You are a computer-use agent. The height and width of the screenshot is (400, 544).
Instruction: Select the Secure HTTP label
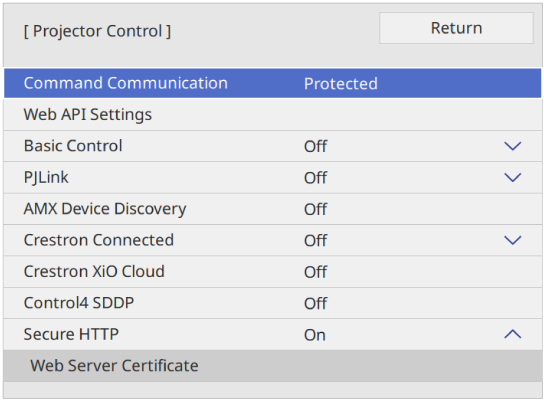(71, 334)
